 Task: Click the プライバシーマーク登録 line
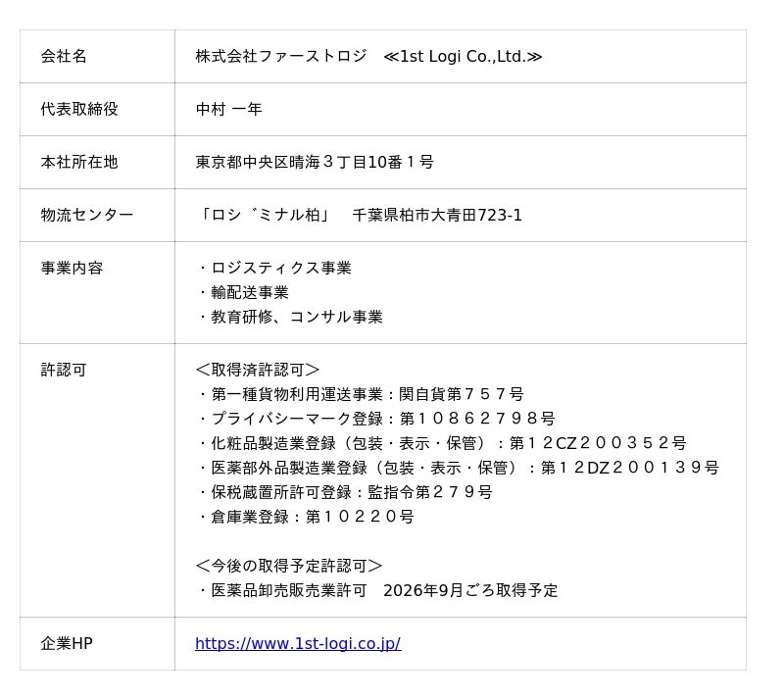[x=376, y=419]
